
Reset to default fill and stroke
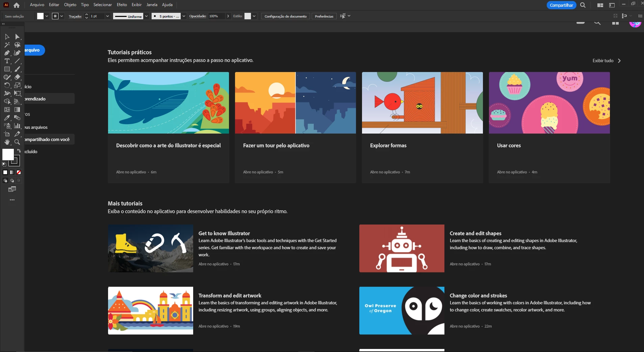point(4,164)
